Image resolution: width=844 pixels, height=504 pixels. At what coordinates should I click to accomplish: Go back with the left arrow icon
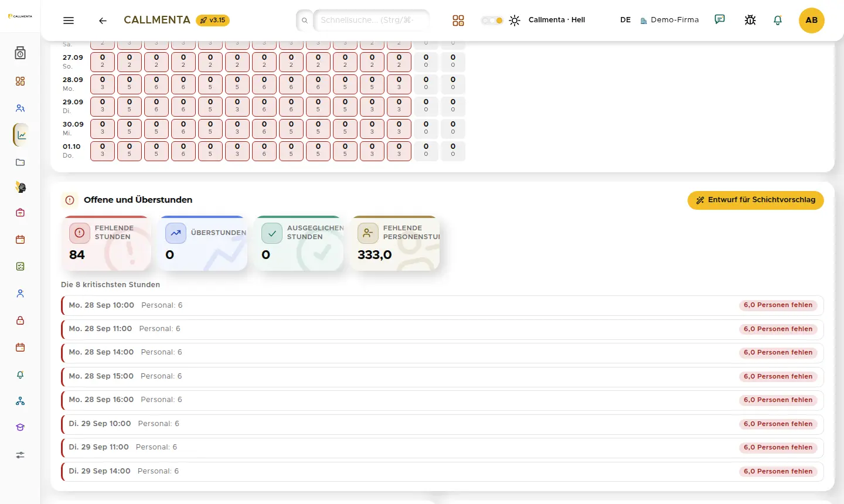[103, 21]
